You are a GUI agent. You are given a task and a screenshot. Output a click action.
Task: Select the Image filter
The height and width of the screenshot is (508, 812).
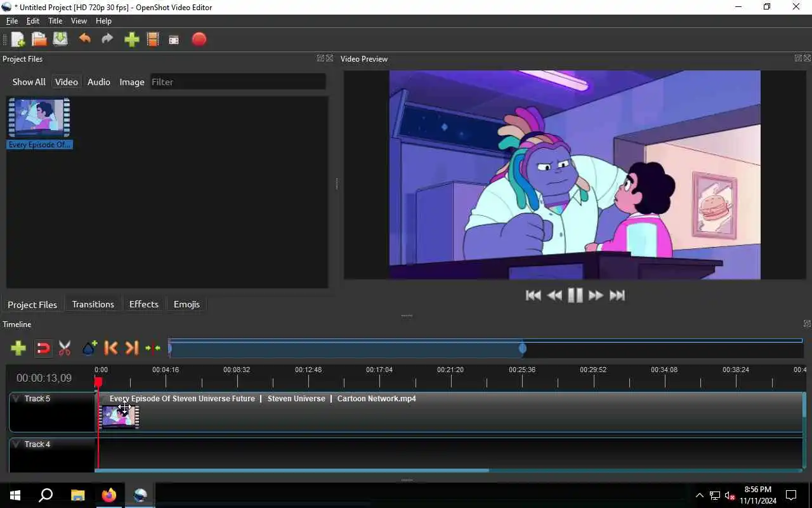point(132,82)
